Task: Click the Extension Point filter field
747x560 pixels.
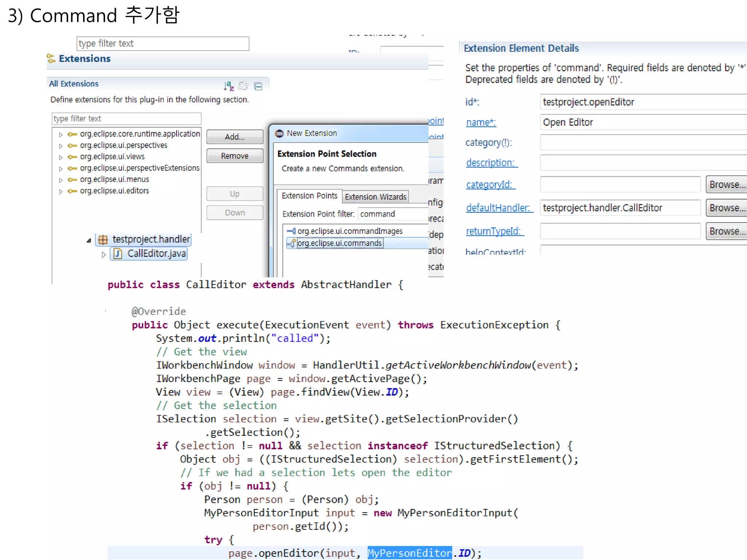Action: pyautogui.click(x=393, y=214)
